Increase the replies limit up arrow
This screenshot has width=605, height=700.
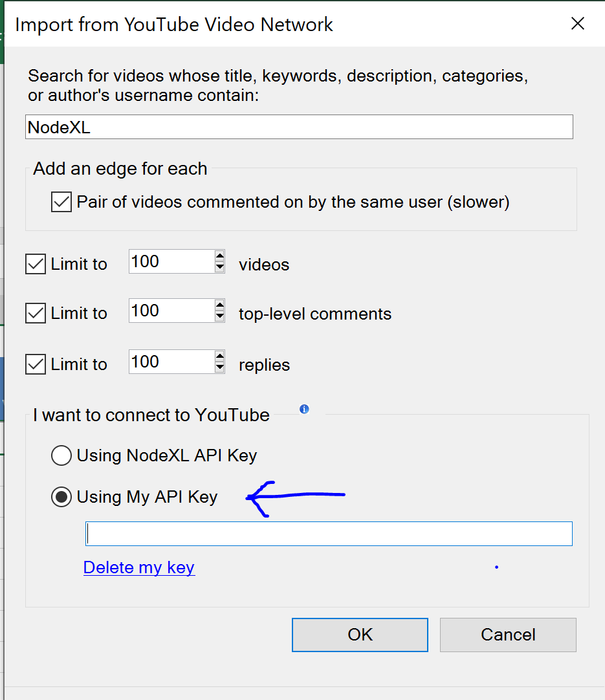(220, 356)
